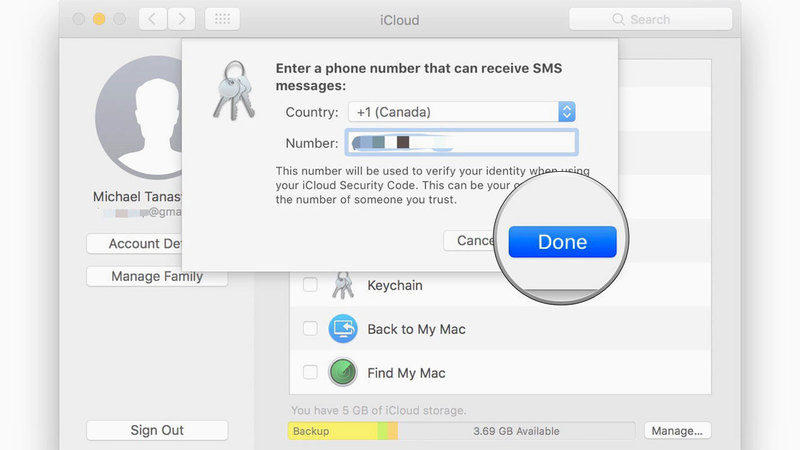Go forward using the right arrow button
The height and width of the screenshot is (450, 800).
181,19
